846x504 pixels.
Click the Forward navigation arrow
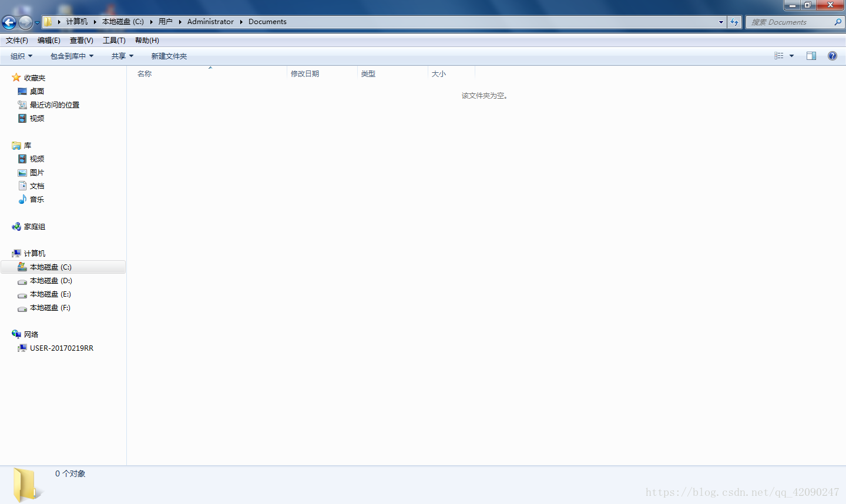click(x=25, y=22)
